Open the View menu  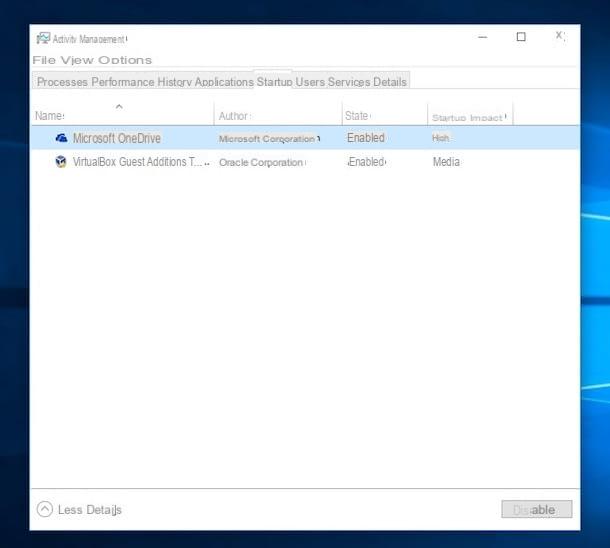click(77, 60)
